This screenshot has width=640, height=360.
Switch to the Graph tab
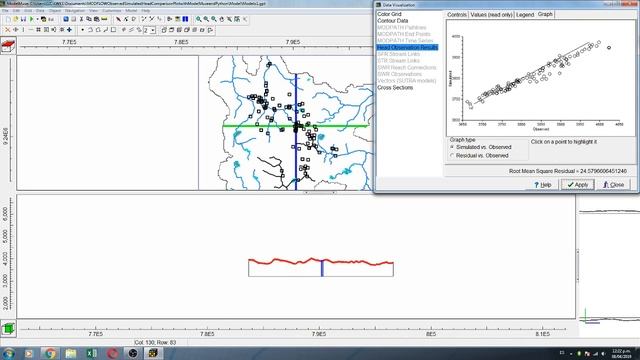[545, 14]
